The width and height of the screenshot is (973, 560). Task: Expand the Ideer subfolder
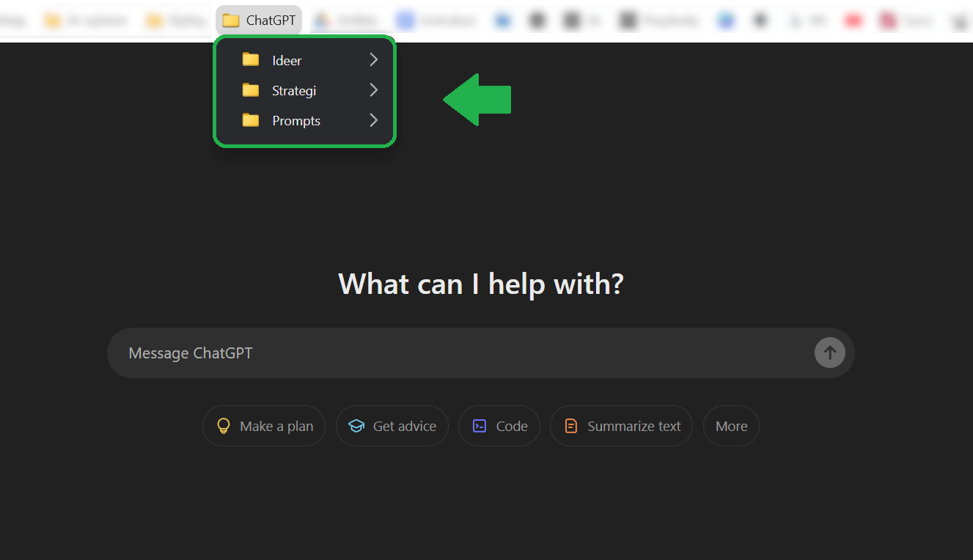tap(304, 60)
